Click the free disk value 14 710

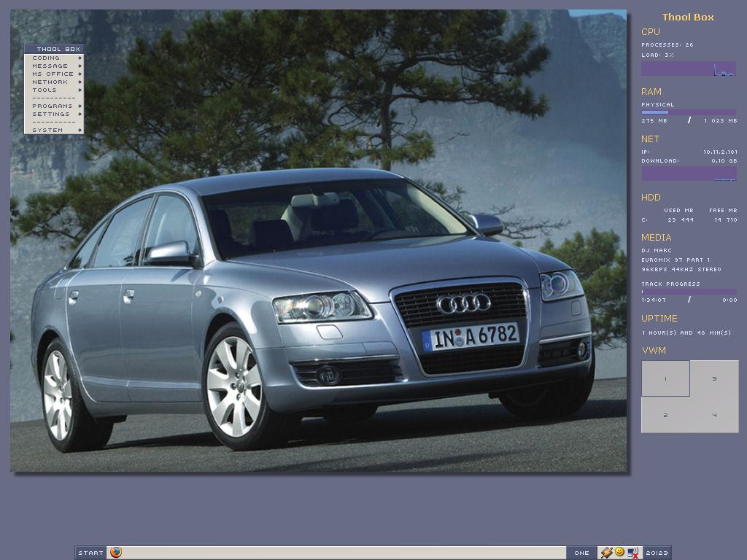[726, 220]
